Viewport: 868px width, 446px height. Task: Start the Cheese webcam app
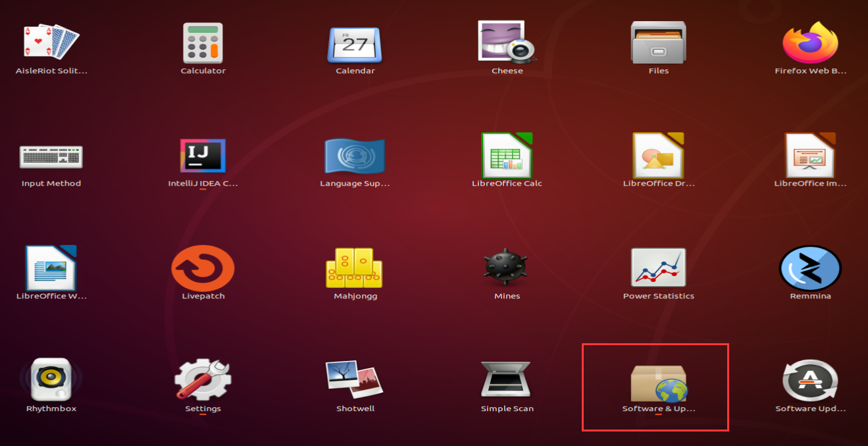coord(507,42)
